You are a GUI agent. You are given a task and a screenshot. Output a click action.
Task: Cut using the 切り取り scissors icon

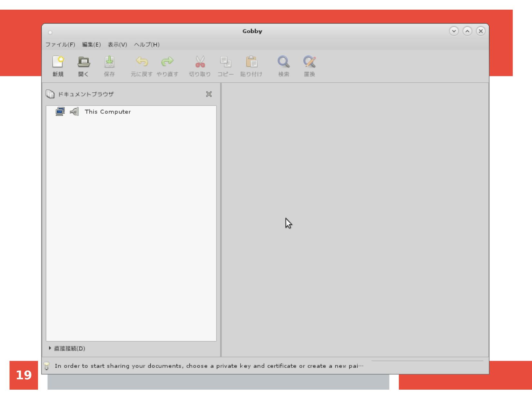200,62
